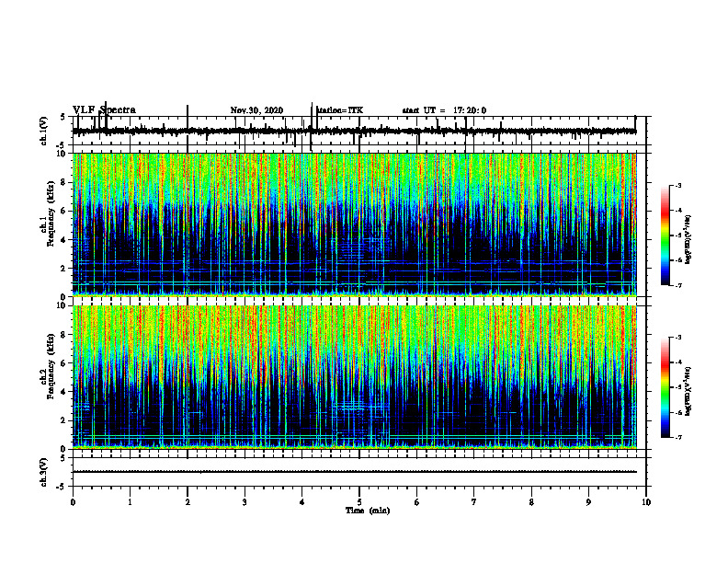Click the ch.2 color bar log(PSD) label

[x=688, y=391]
